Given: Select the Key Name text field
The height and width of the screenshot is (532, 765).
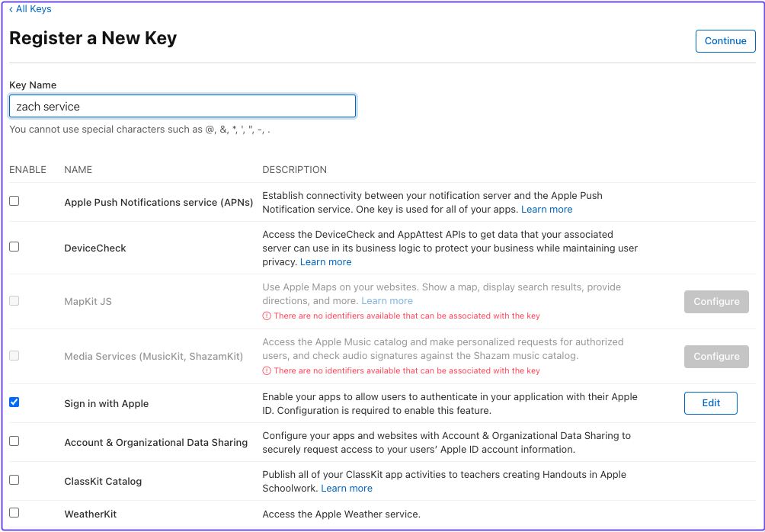Looking at the screenshot, I should [x=181, y=106].
